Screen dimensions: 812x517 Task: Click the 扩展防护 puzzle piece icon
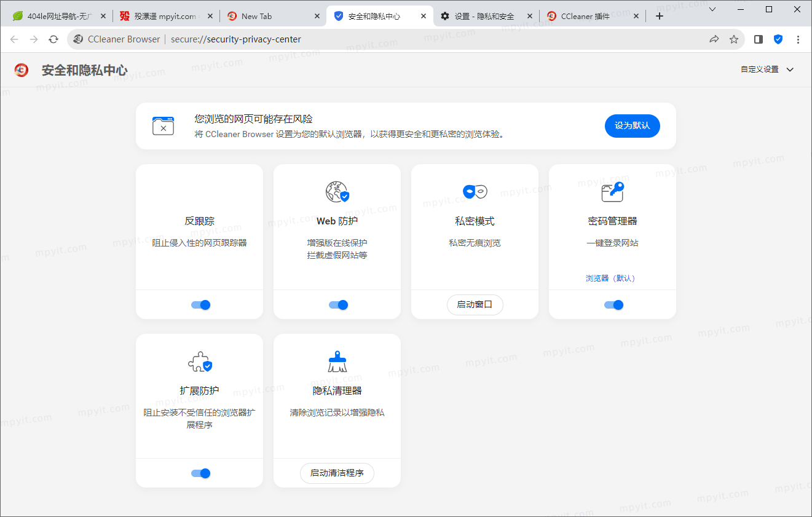click(x=199, y=361)
